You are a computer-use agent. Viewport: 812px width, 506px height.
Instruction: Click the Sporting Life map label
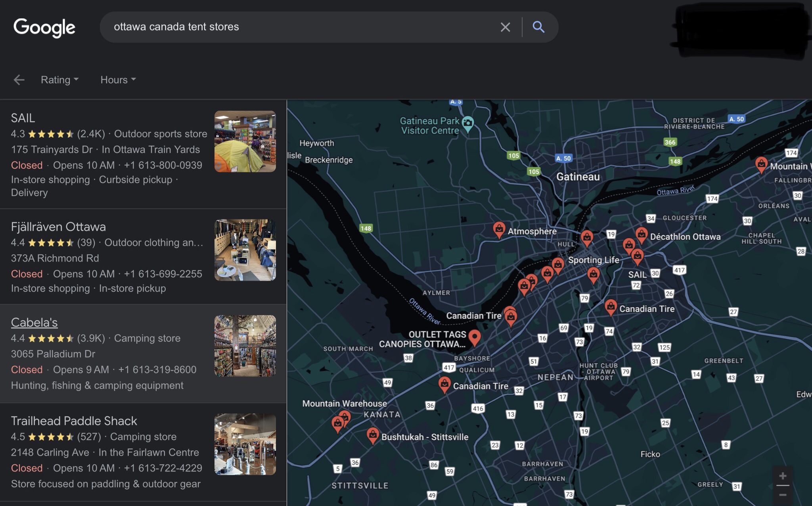pos(594,260)
